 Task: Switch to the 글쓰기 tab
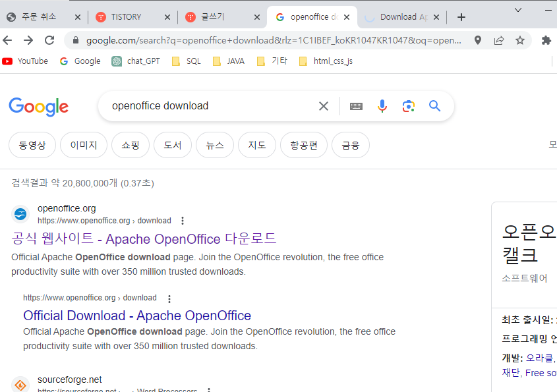212,17
